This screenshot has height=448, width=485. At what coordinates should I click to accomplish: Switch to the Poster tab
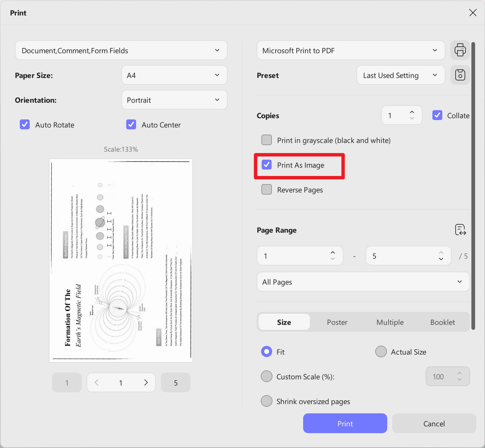[337, 322]
